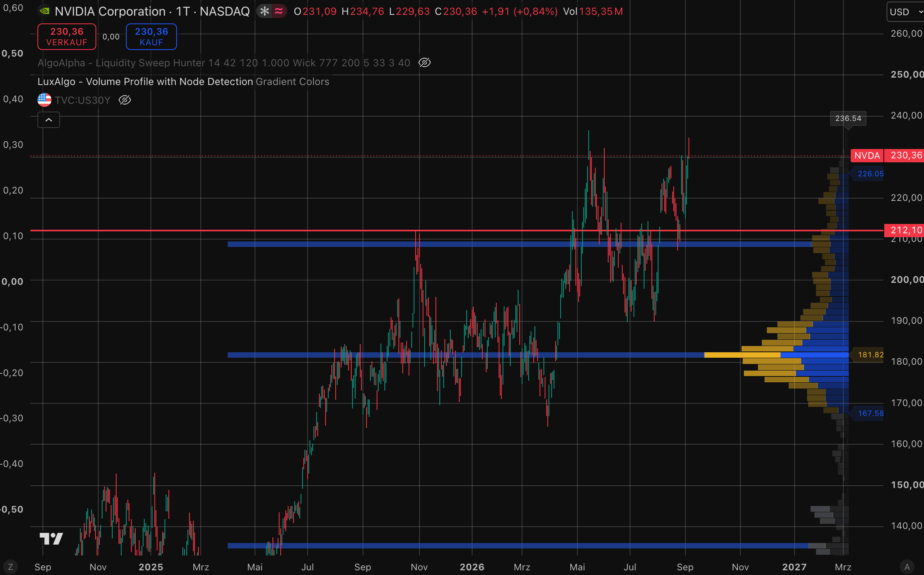Click the 2025 label on the time axis
Screen dimensions: 924x575
pos(151,567)
